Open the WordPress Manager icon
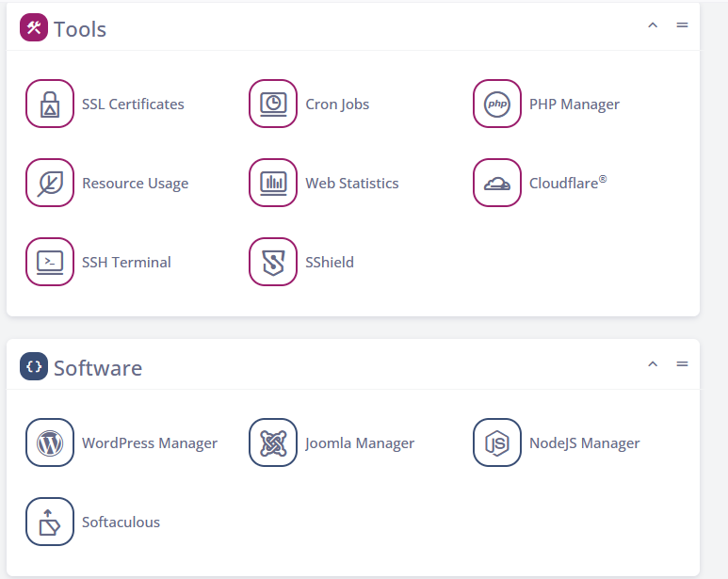Viewport: 728px width, 579px height. (x=50, y=442)
